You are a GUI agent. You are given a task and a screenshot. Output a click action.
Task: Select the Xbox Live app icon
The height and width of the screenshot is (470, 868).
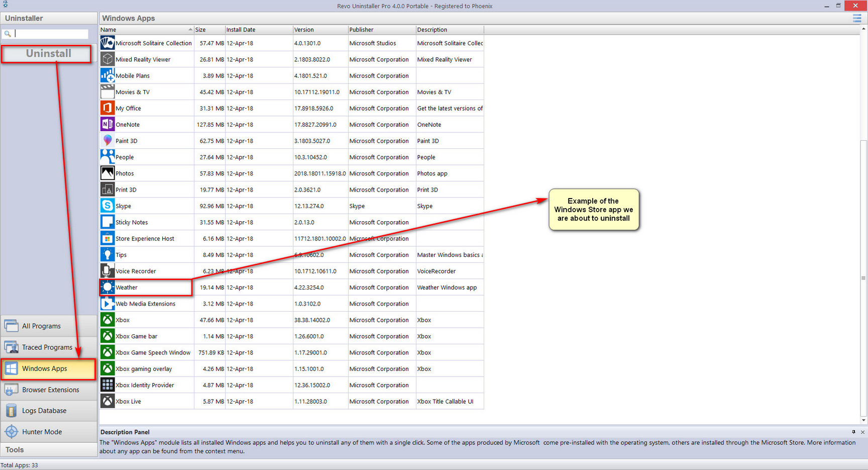pos(107,401)
